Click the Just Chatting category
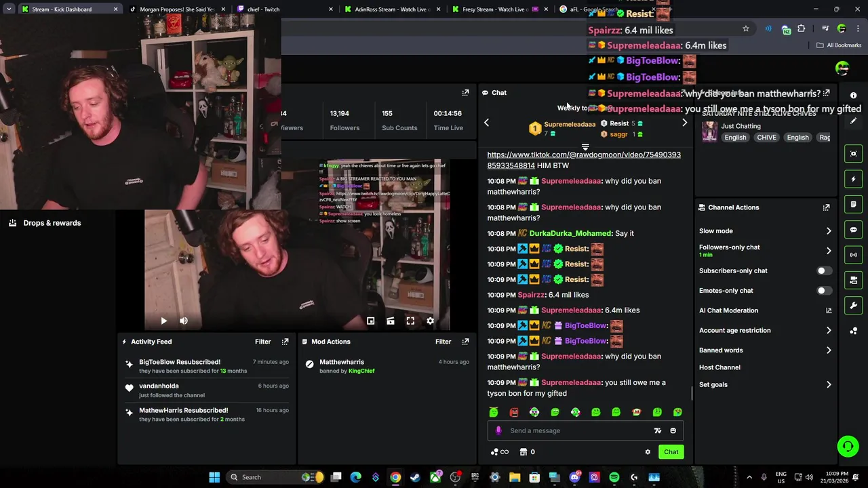 tap(741, 126)
